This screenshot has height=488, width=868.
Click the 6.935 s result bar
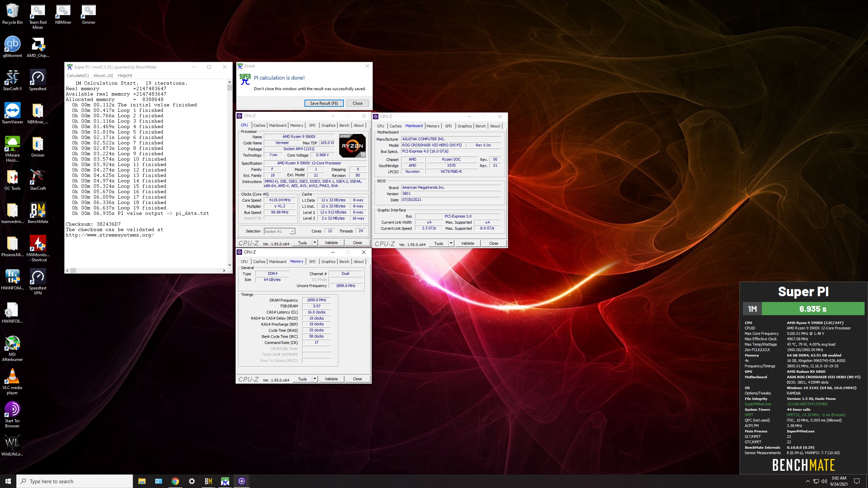point(813,309)
